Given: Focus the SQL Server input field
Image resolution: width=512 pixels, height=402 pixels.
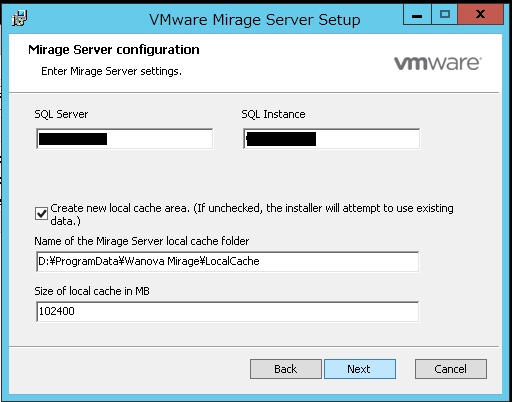Looking at the screenshot, I should click(124, 139).
